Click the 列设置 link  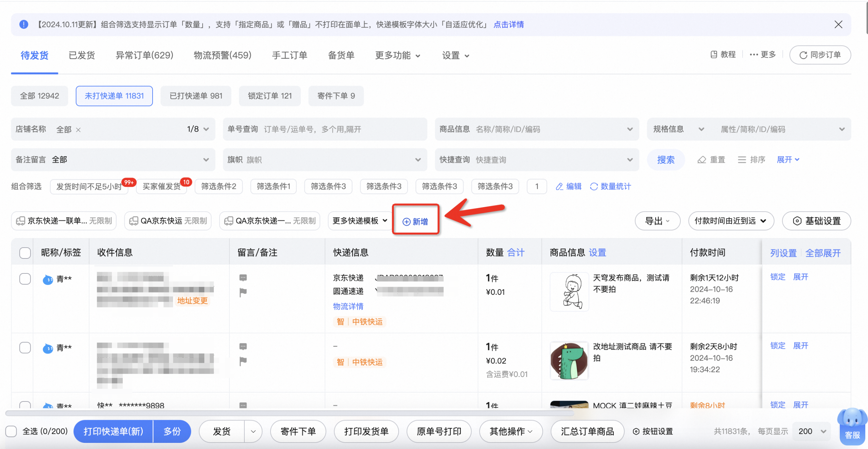point(783,253)
